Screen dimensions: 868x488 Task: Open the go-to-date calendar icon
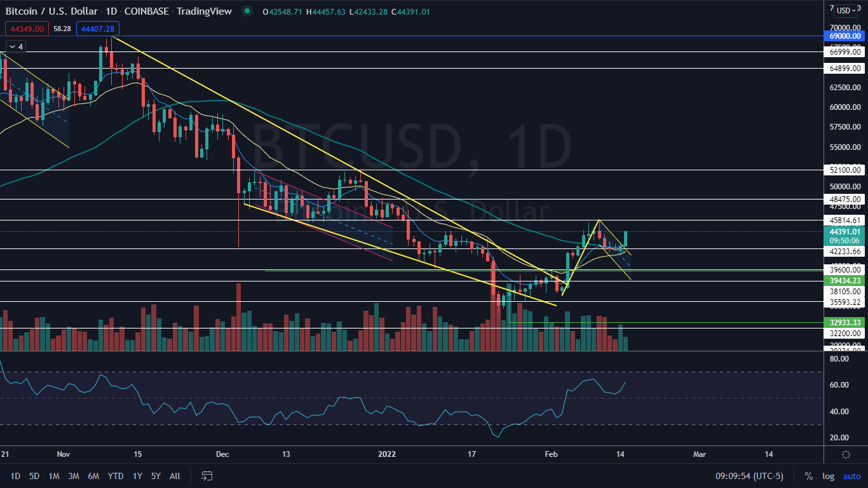click(x=207, y=476)
